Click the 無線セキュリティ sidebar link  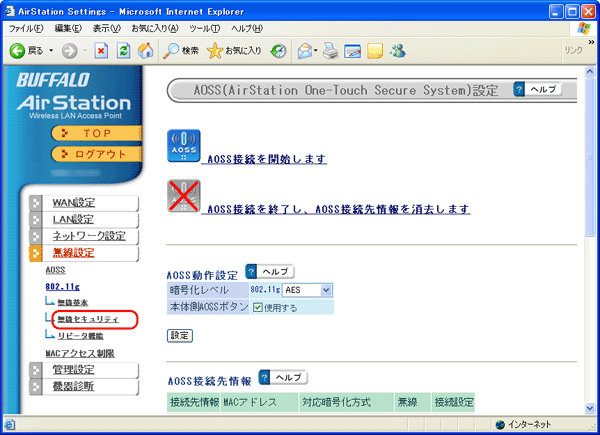[x=88, y=319]
